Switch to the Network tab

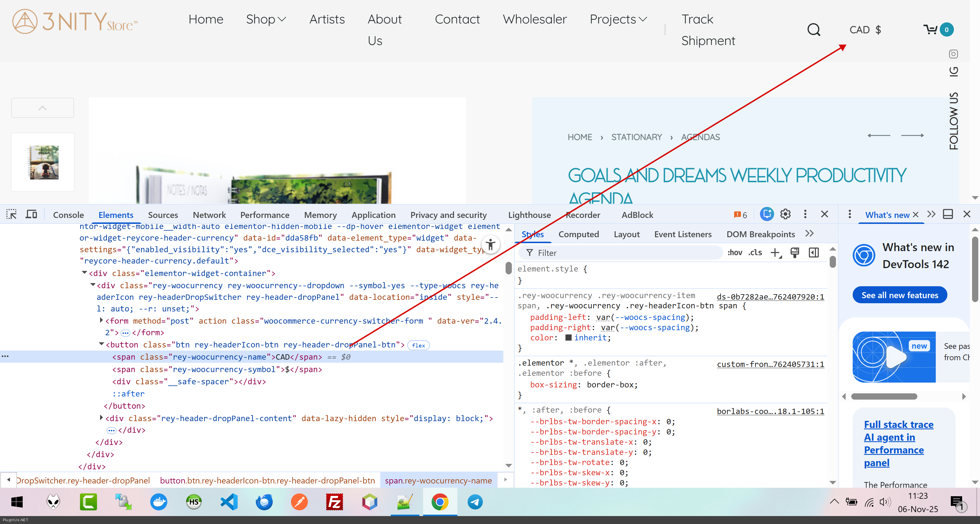click(209, 215)
